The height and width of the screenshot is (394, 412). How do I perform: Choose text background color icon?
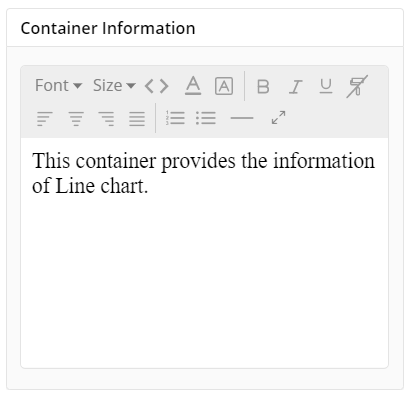click(224, 86)
